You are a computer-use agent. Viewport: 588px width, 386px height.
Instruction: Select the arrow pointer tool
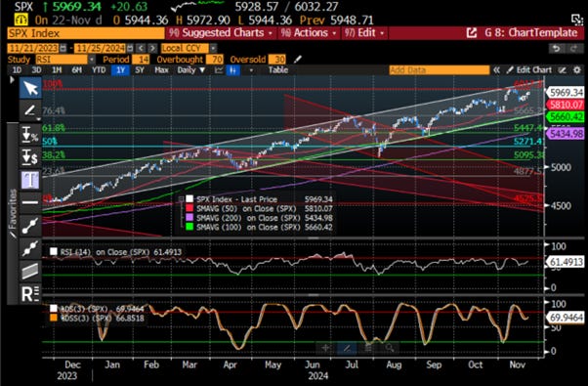tap(30, 88)
